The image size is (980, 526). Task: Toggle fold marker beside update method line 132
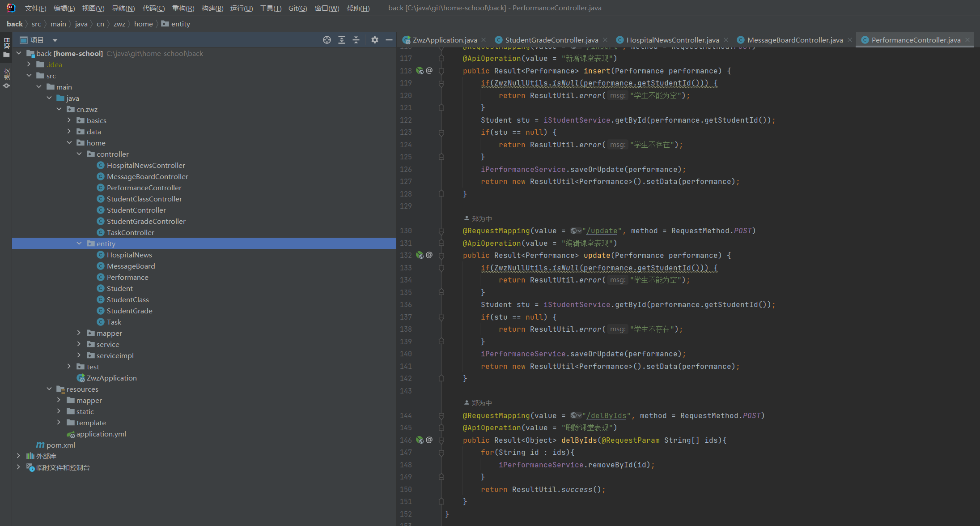pyautogui.click(x=441, y=256)
